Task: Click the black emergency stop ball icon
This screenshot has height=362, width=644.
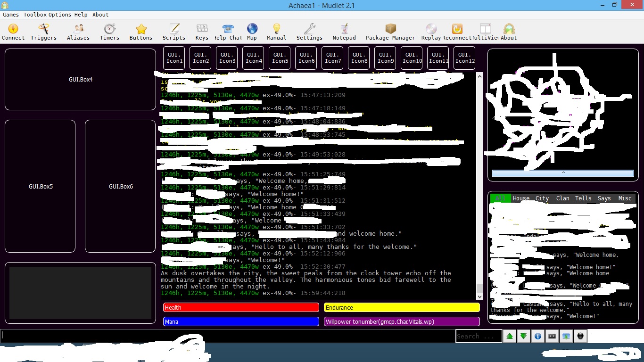Action: click(x=580, y=336)
